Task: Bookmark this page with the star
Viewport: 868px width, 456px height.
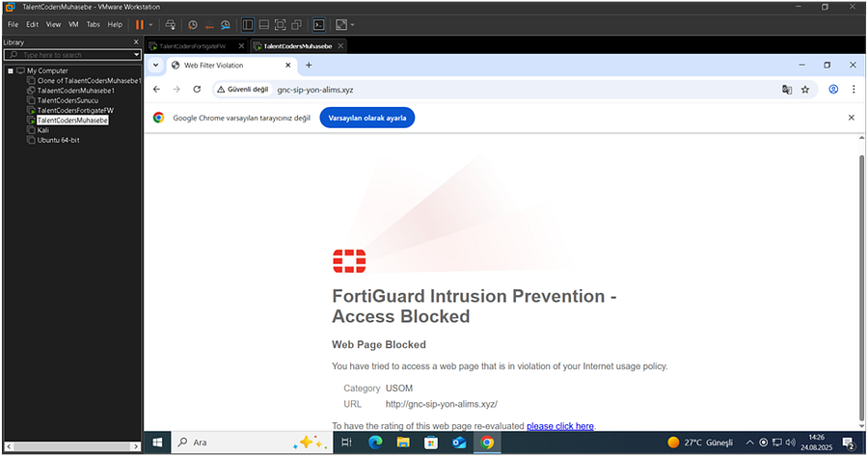Action: pyautogui.click(x=805, y=90)
